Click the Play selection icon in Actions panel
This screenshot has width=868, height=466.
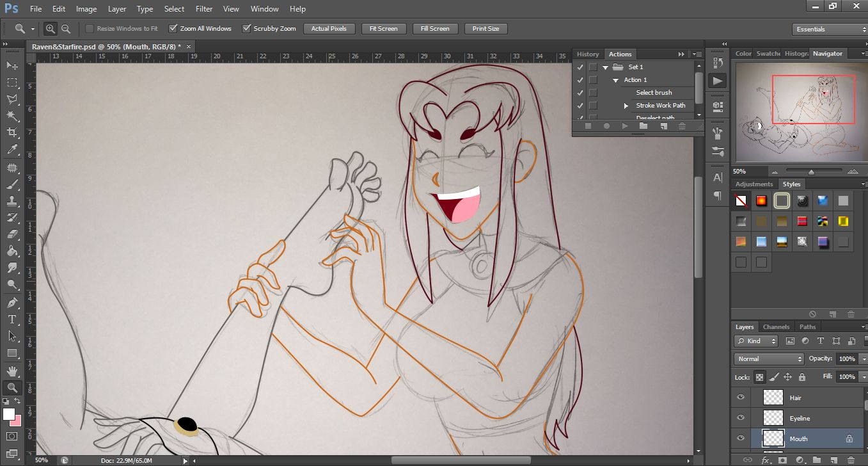click(x=625, y=126)
